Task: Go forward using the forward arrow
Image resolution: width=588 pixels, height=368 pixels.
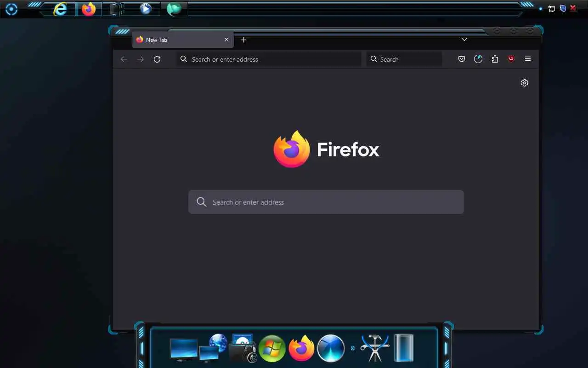Action: coord(141,59)
